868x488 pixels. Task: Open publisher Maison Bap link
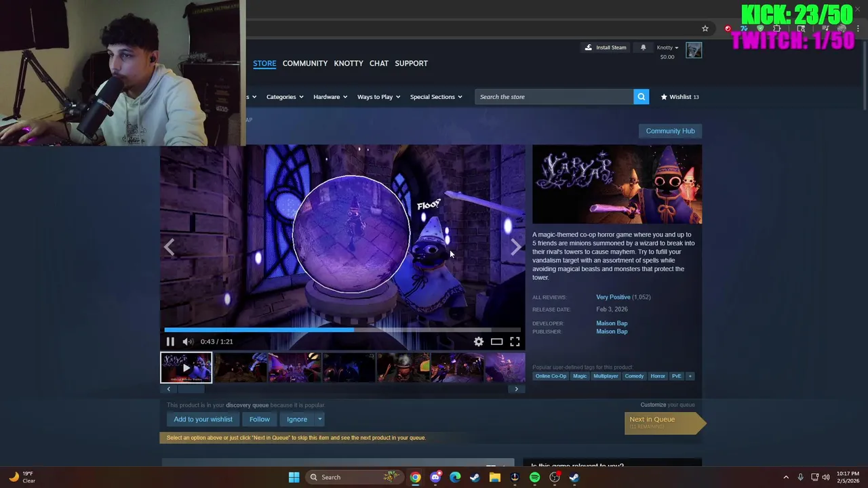point(612,331)
